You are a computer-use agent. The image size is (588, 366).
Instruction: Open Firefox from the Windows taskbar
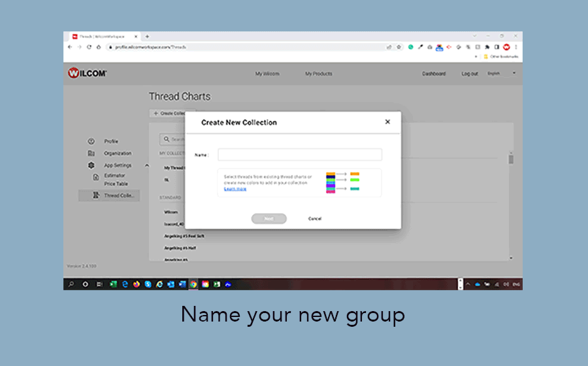click(x=137, y=284)
